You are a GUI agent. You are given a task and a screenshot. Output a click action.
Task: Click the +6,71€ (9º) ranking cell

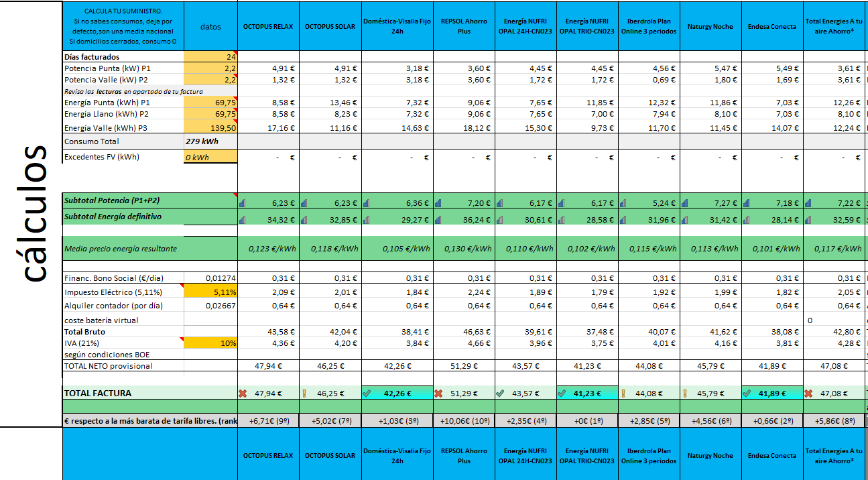[268, 421]
